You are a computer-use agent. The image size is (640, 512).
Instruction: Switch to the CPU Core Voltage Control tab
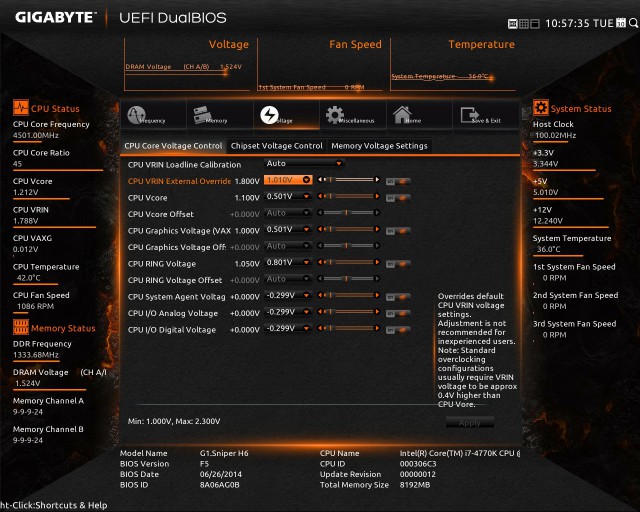click(173, 146)
